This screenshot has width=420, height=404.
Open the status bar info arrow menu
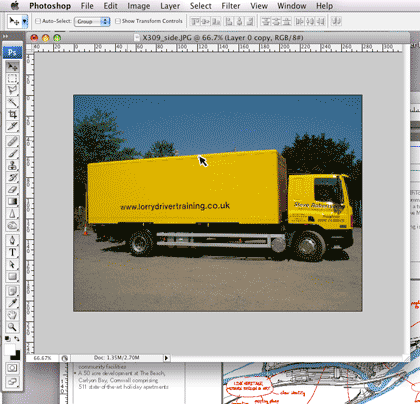tap(166, 358)
